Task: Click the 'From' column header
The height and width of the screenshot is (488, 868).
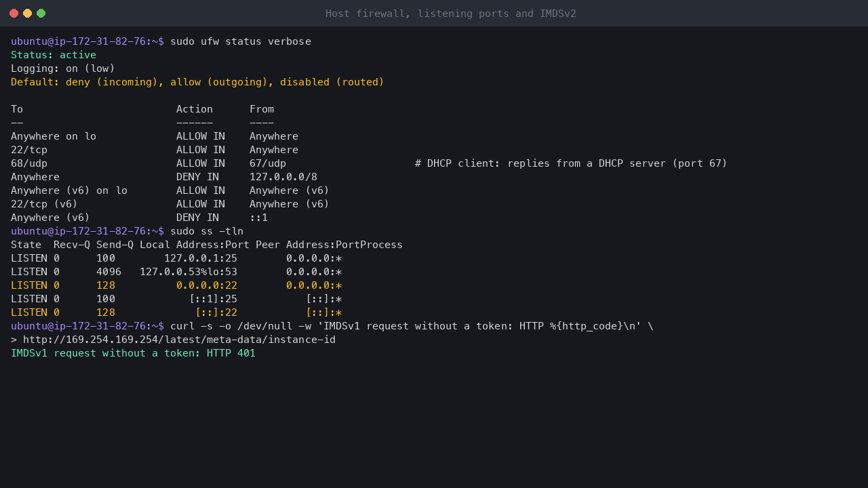Action: tap(262, 109)
